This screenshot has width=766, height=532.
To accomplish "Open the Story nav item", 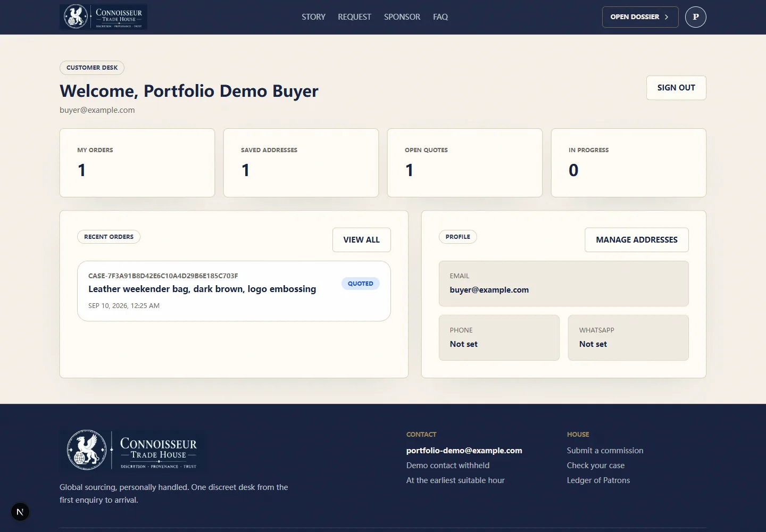I will (x=313, y=17).
